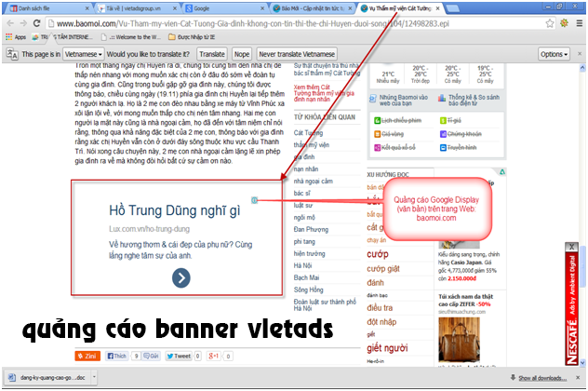This screenshot has height=391, width=588.
Task: Click the 'Hồ Trung Dũng nghĩ gì' ad headline
Action: pyautogui.click(x=175, y=210)
